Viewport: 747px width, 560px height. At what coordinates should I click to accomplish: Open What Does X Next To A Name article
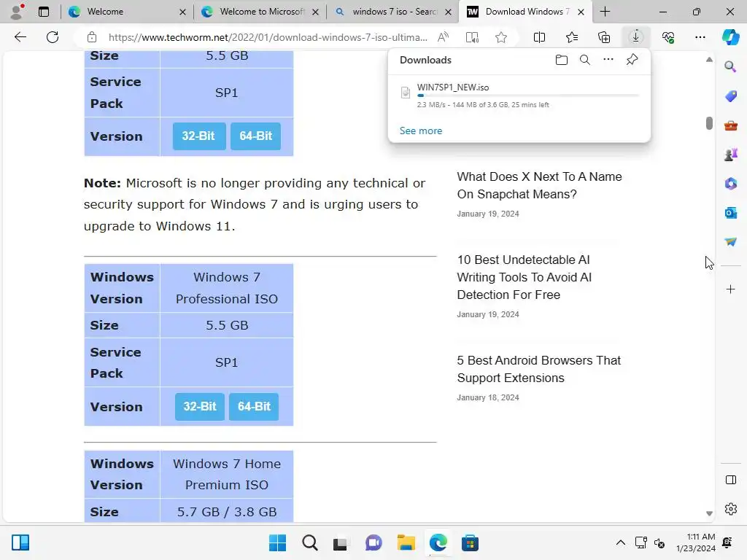pos(539,185)
